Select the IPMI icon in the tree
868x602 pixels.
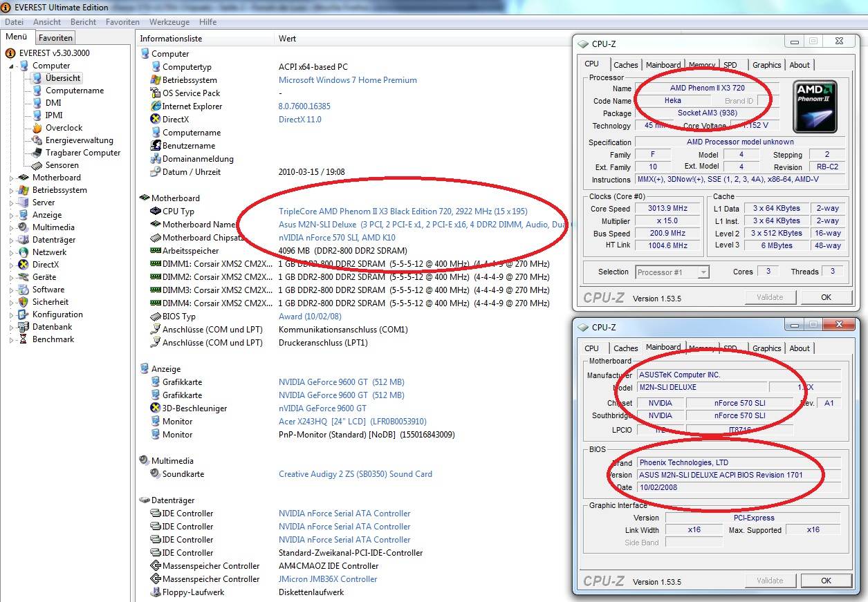[x=37, y=115]
